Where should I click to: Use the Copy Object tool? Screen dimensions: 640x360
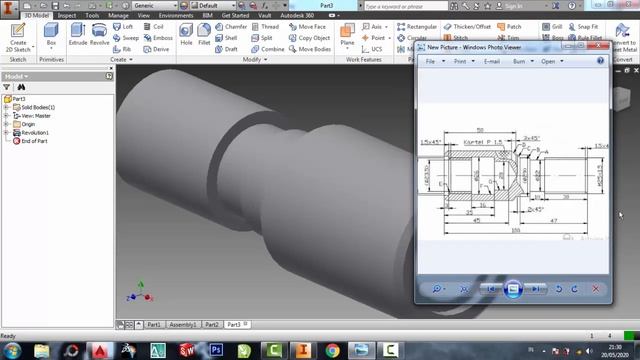pos(309,38)
